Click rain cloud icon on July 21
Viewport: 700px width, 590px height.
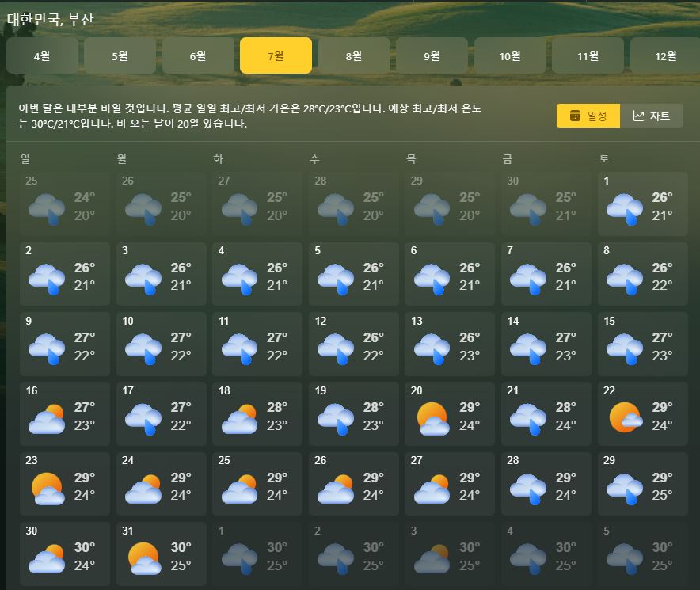[x=528, y=419]
